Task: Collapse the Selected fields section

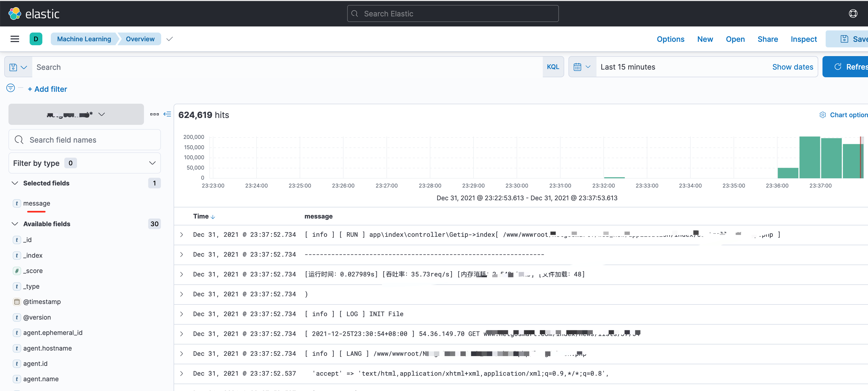Action: [x=15, y=183]
